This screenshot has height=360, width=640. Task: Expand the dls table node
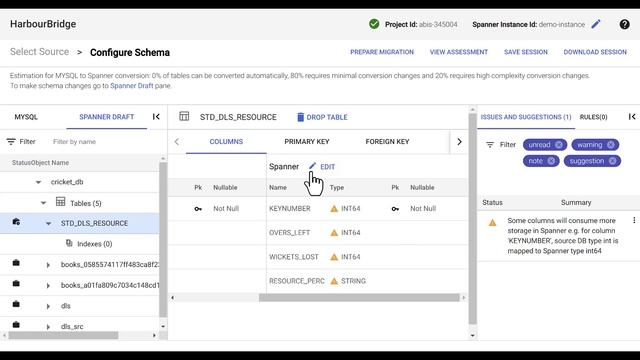tap(48, 306)
